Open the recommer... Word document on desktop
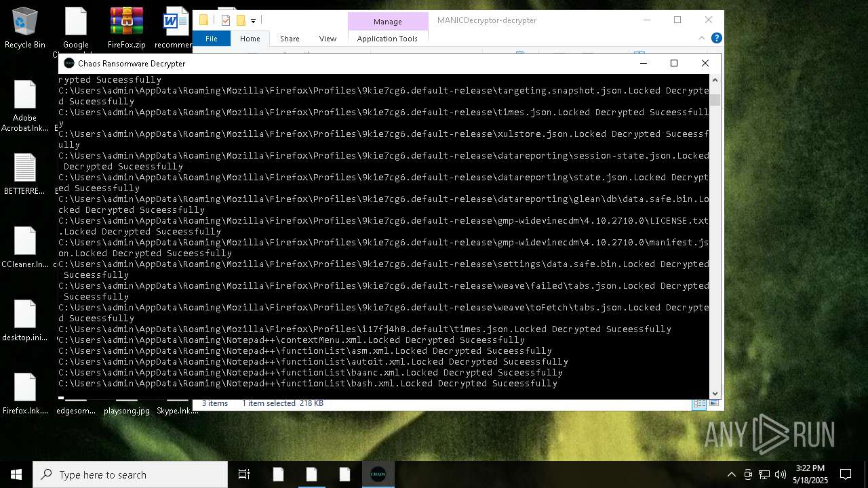868x488 pixels. (174, 27)
